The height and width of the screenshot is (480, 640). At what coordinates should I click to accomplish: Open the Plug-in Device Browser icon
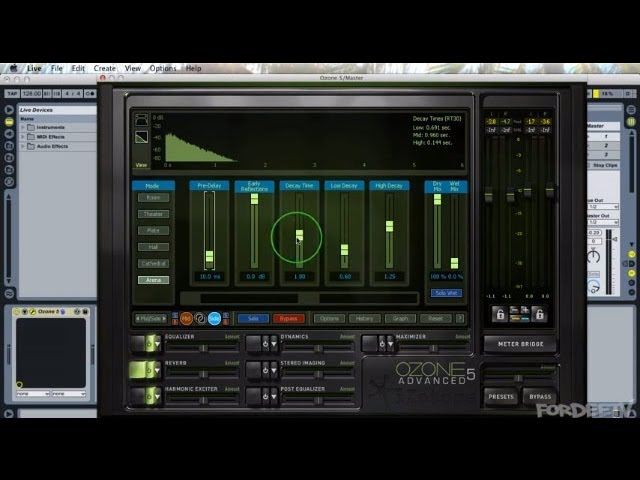[9, 133]
